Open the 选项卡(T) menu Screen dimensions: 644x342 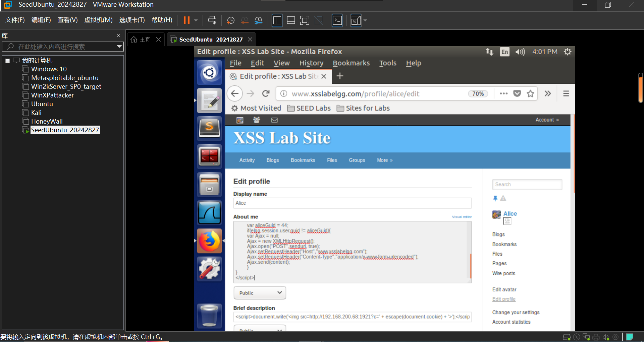tap(132, 20)
